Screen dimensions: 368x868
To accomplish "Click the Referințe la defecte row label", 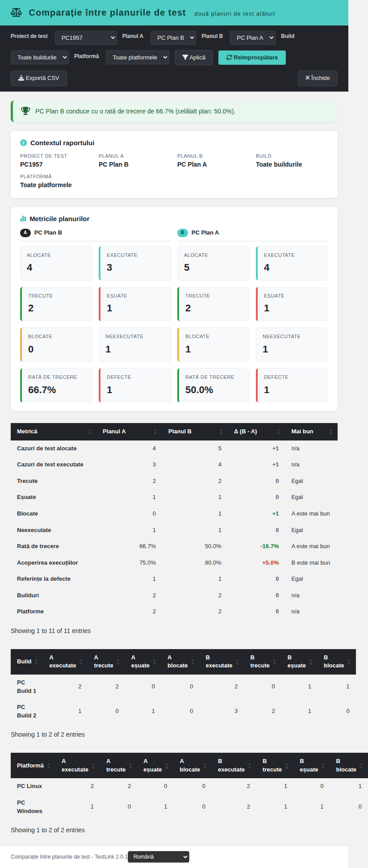I will [x=44, y=579].
